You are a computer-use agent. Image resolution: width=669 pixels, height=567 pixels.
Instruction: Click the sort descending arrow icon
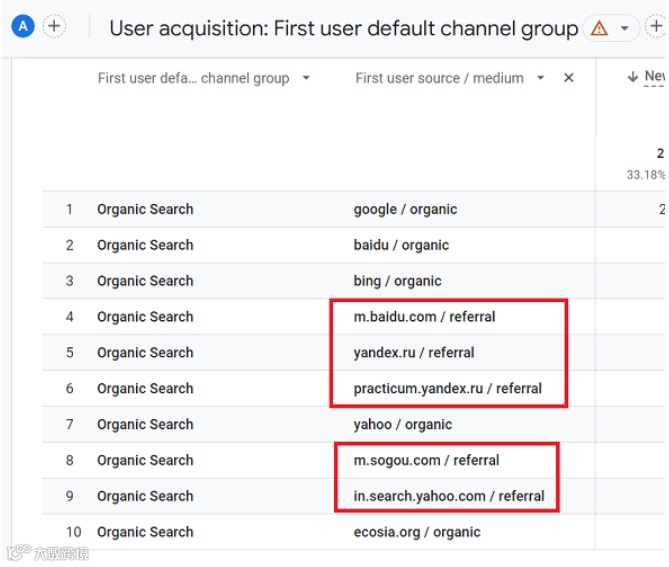tap(633, 77)
